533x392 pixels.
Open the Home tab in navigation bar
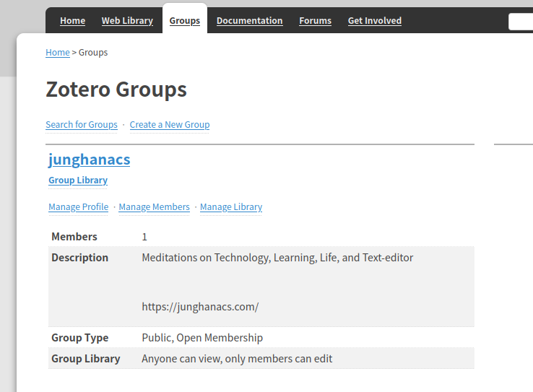click(x=72, y=21)
